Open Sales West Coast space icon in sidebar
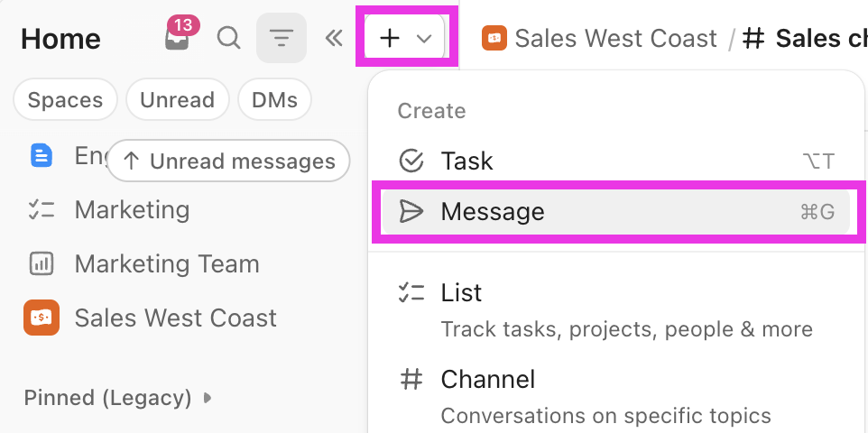 (41, 318)
